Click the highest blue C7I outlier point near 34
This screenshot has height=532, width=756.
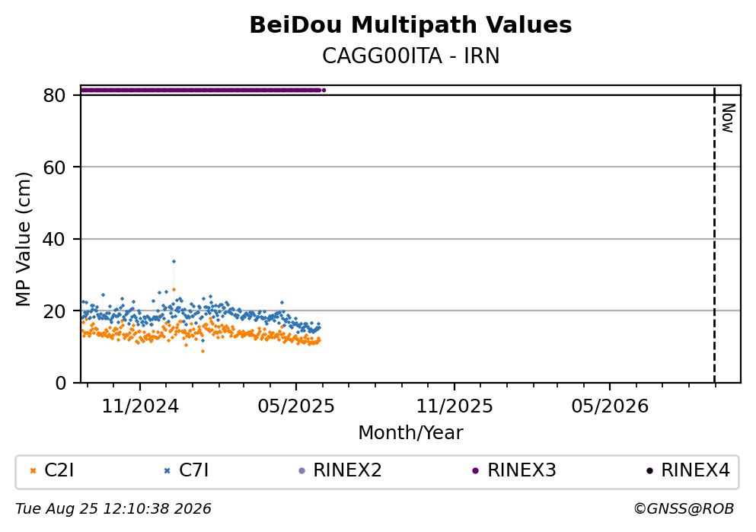174,262
